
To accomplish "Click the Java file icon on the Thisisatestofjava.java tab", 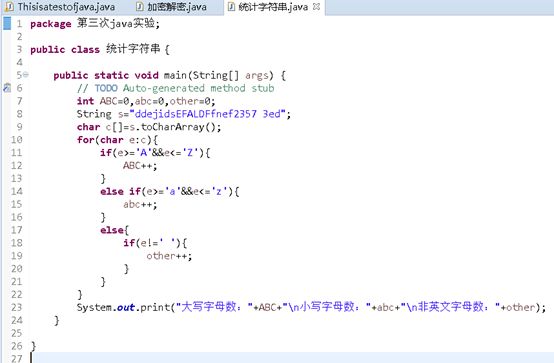I will (x=10, y=6).
